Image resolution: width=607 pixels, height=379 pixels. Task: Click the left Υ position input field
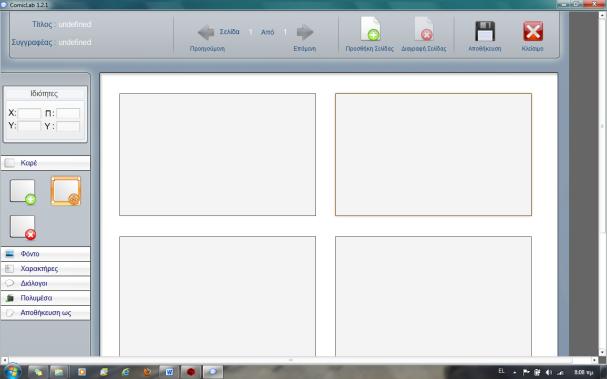[x=29, y=126]
